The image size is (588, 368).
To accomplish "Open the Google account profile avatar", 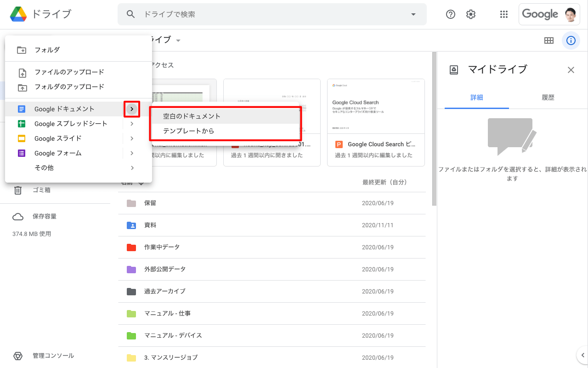I will click(x=570, y=14).
